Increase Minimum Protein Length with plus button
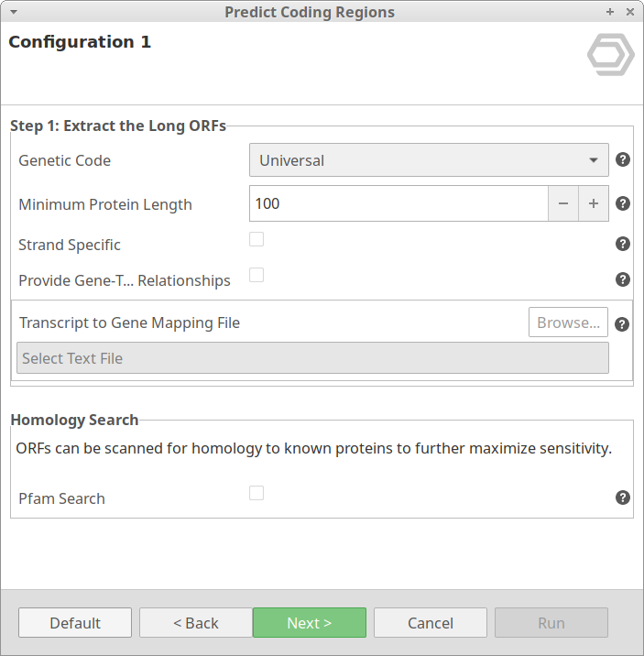644x656 pixels. pyautogui.click(x=594, y=203)
